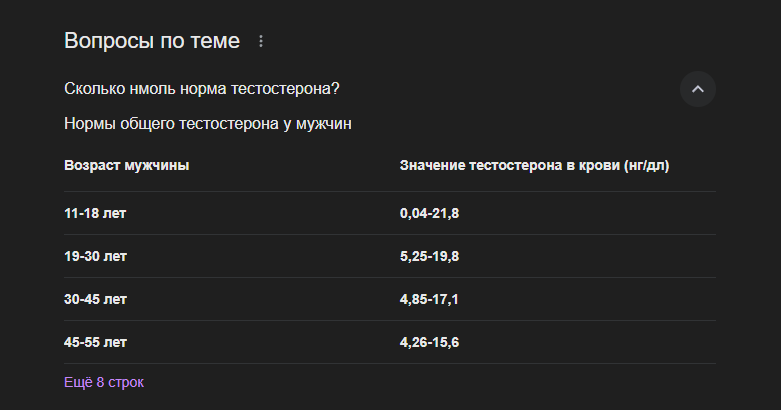Collapse the question with the chevron up button
The image size is (781, 410).
(x=698, y=89)
